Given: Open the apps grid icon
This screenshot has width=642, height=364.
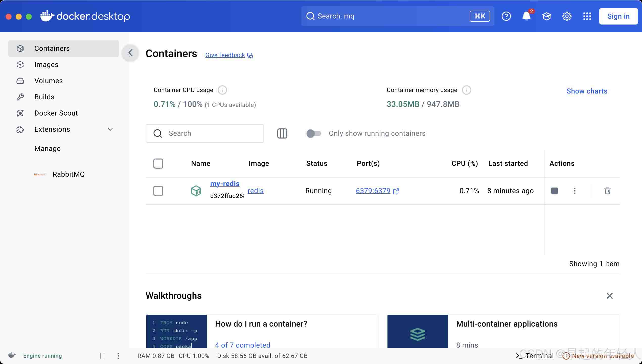Looking at the screenshot, I should pyautogui.click(x=587, y=16).
